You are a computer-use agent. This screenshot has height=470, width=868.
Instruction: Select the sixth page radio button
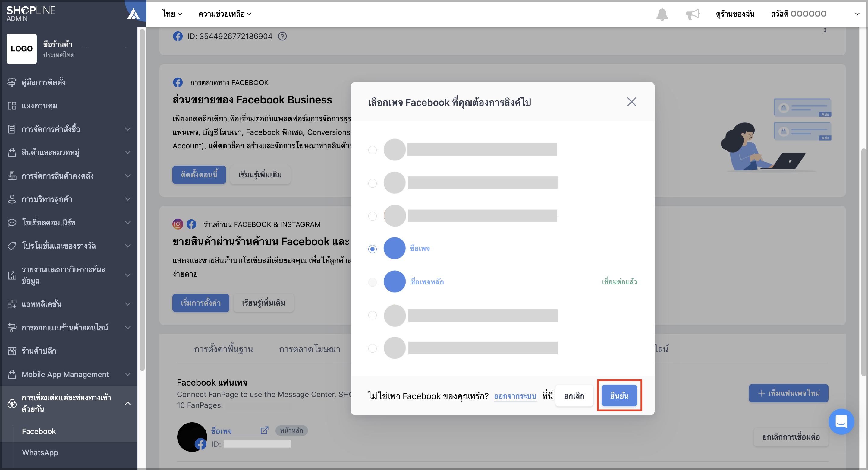pos(372,315)
